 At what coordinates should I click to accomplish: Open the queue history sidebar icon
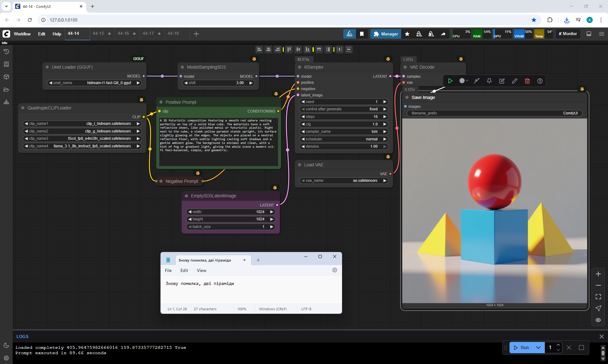coord(6,52)
